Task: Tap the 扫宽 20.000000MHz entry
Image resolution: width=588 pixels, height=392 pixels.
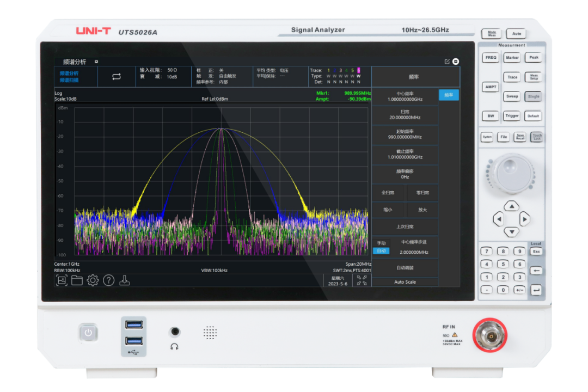Action: pos(405,115)
